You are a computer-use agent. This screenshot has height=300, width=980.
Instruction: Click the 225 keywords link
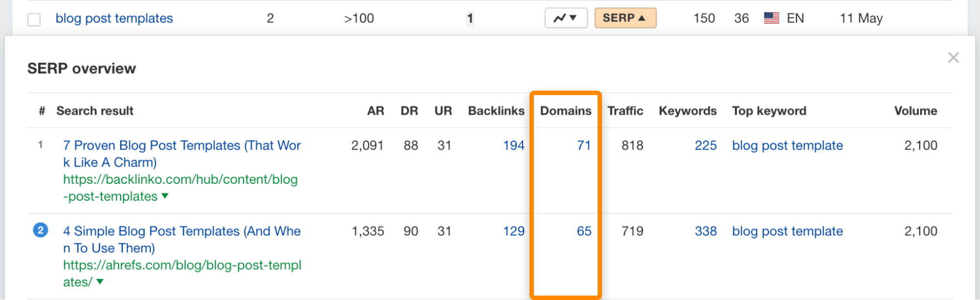(x=705, y=146)
